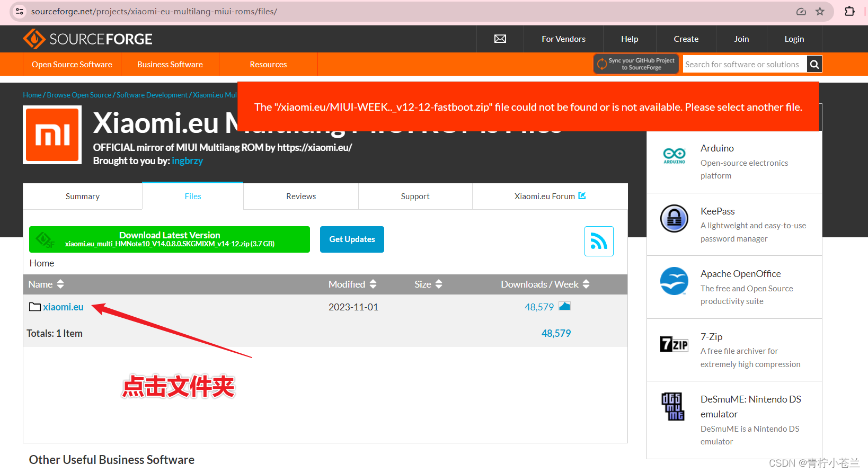
Task: Select the Files tab
Action: click(193, 197)
